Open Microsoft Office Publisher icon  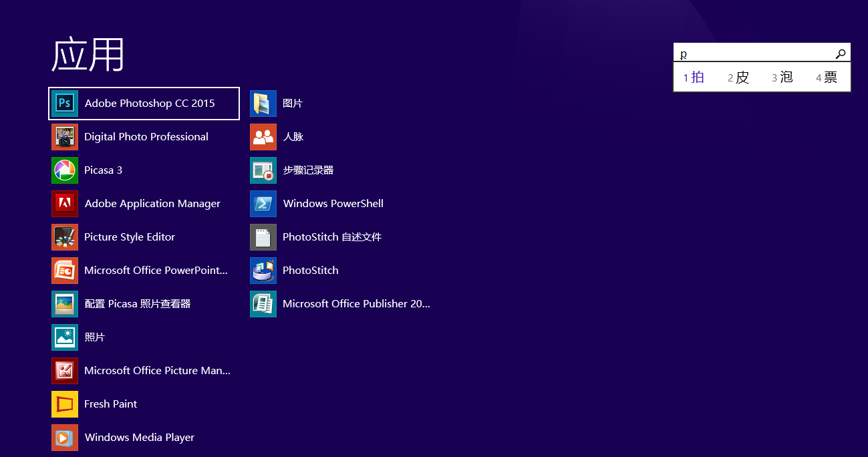[263, 304]
